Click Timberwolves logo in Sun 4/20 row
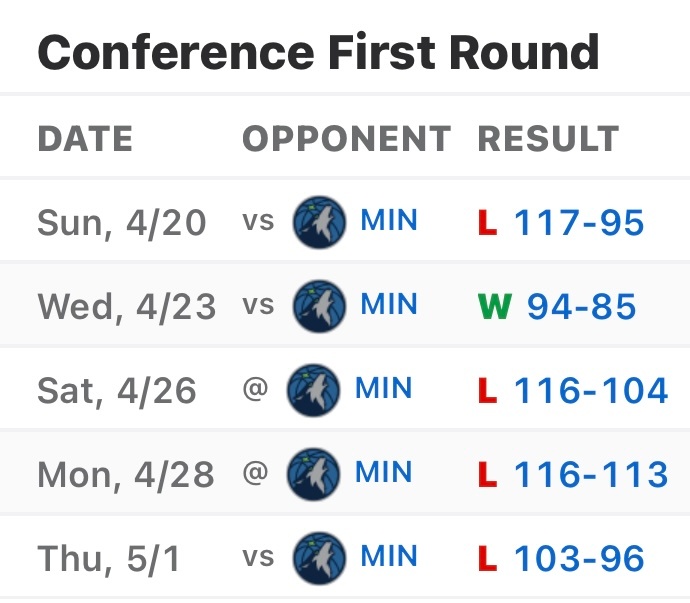Screen dimensions: 690x603 (x=319, y=222)
